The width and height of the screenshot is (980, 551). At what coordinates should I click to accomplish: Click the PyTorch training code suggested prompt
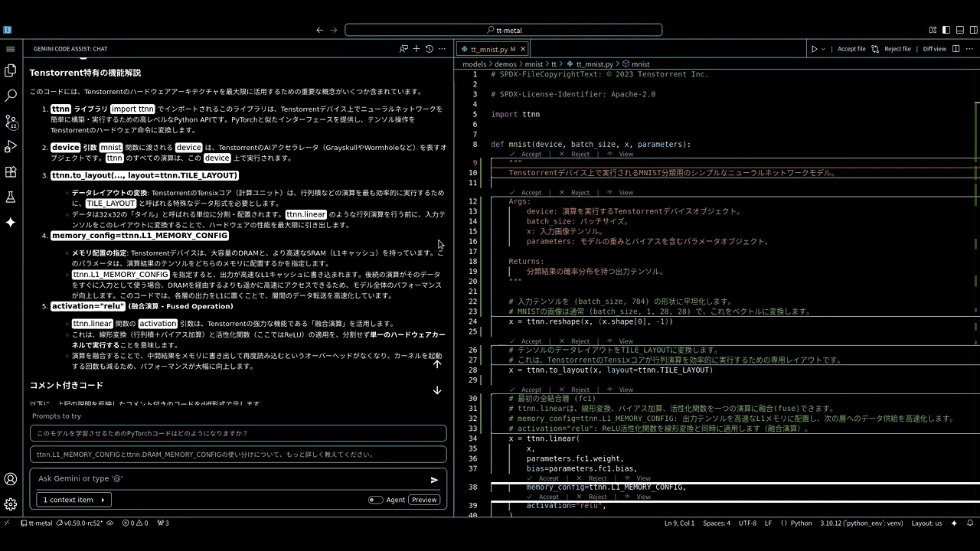pos(238,433)
